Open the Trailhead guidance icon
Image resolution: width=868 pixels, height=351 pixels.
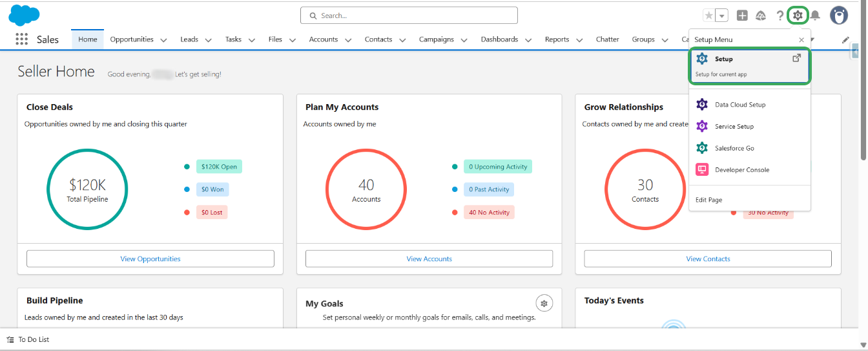click(761, 16)
